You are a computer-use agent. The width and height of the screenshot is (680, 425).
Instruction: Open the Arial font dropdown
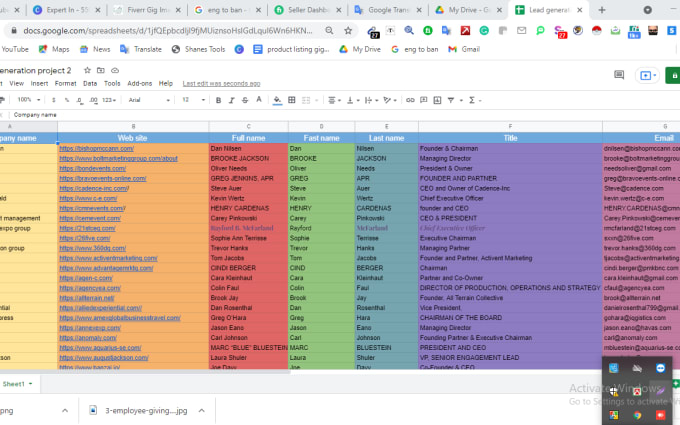149,100
